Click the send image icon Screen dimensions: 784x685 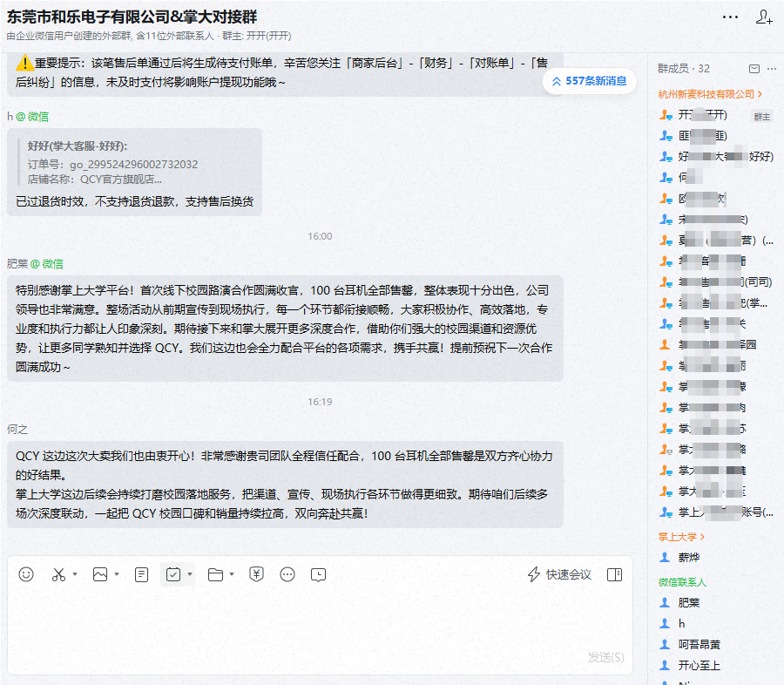click(x=100, y=574)
